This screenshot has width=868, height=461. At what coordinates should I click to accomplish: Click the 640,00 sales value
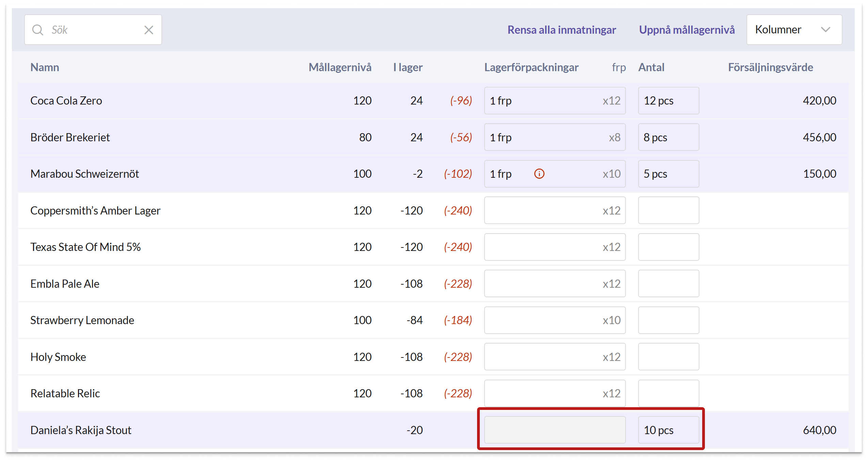(x=819, y=430)
